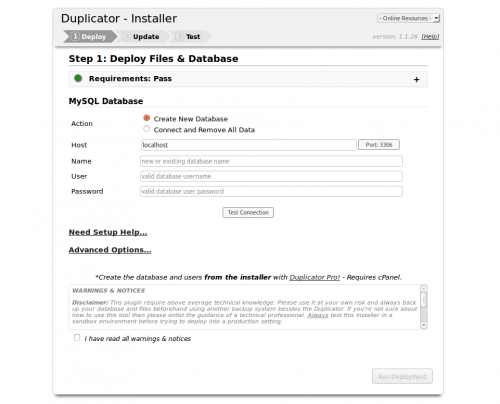This screenshot has width=500, height=404.
Task: Click the Run Deployment button
Action: tap(402, 376)
